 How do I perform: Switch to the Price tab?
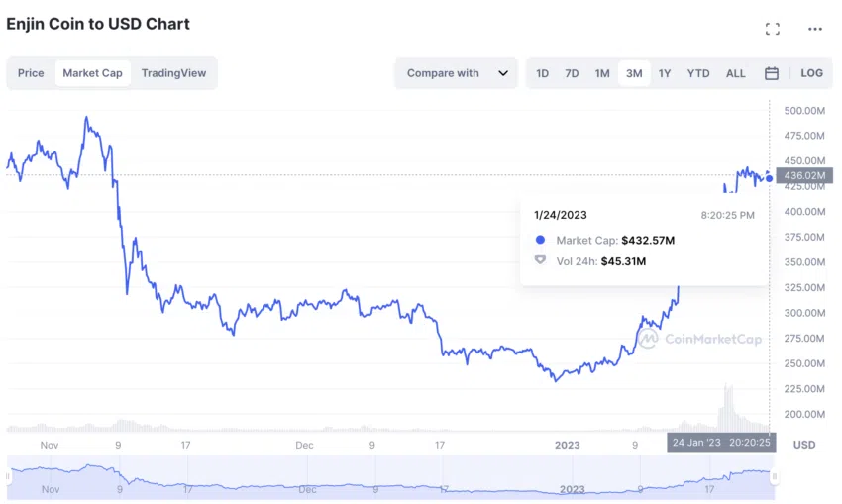coord(31,73)
